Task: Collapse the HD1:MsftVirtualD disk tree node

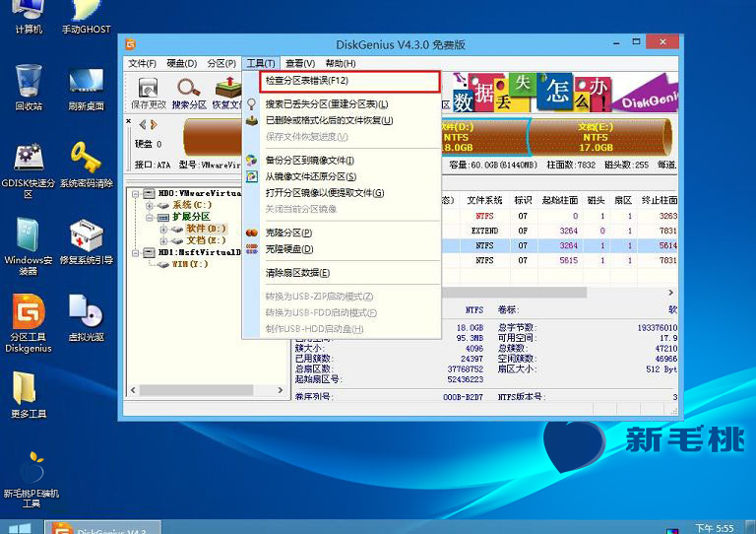Action: pos(136,252)
